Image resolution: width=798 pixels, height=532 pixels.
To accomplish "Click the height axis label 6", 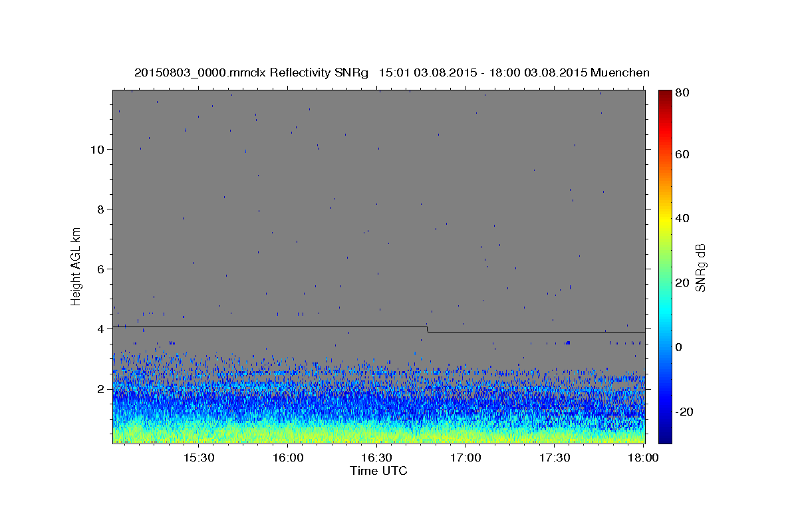I will point(100,269).
